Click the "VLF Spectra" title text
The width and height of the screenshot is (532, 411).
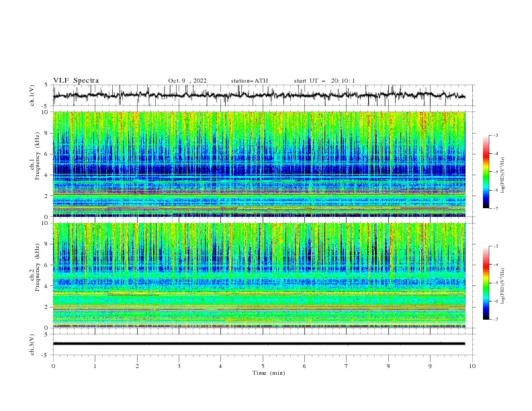click(76, 81)
